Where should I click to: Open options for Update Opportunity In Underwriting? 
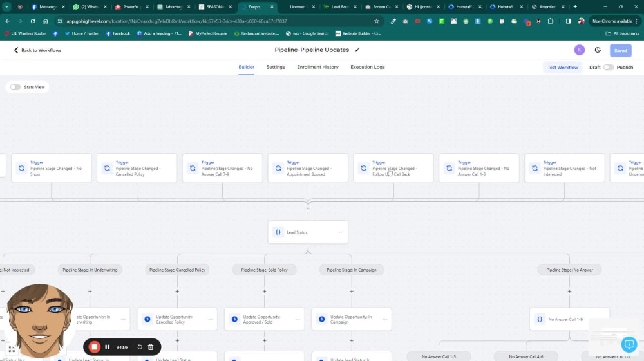[x=123, y=319]
